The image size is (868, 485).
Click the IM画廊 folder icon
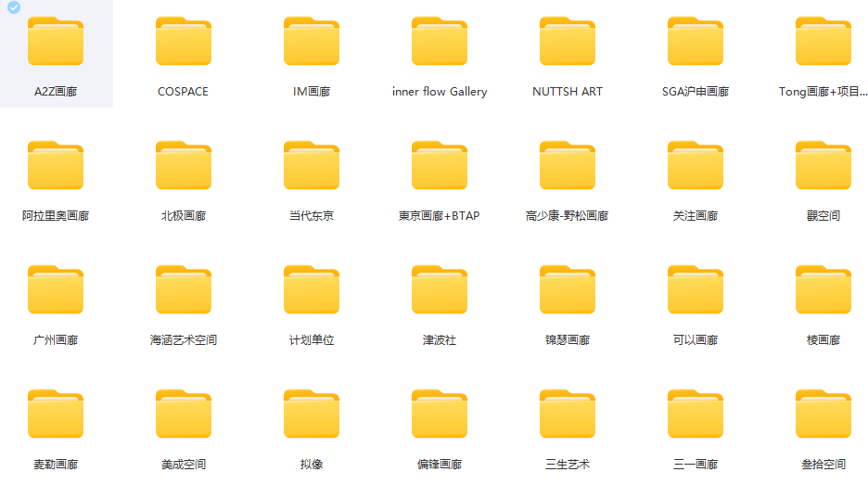[311, 42]
